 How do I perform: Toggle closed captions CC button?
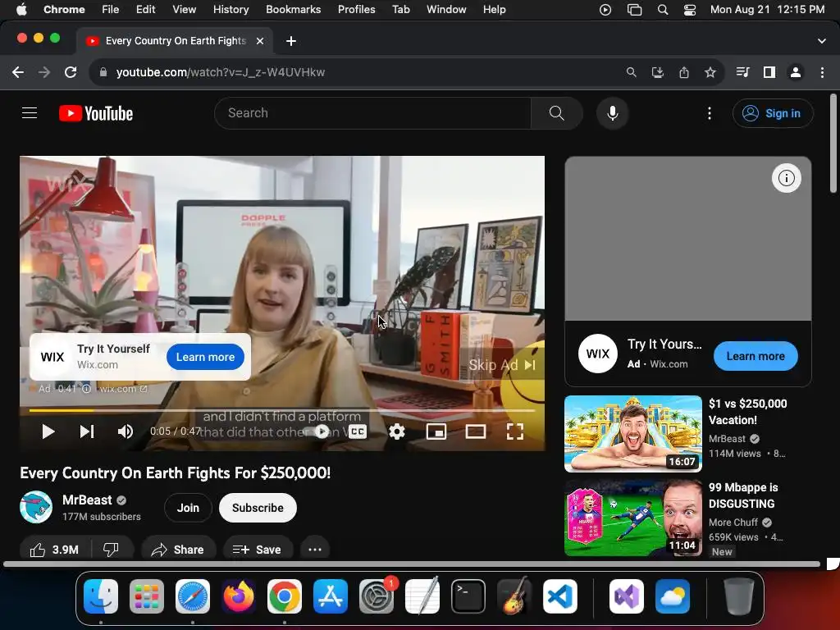click(358, 431)
